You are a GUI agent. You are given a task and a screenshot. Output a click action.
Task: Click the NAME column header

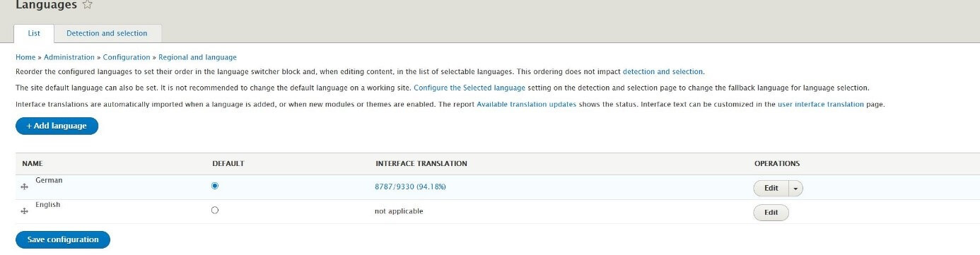(33, 163)
